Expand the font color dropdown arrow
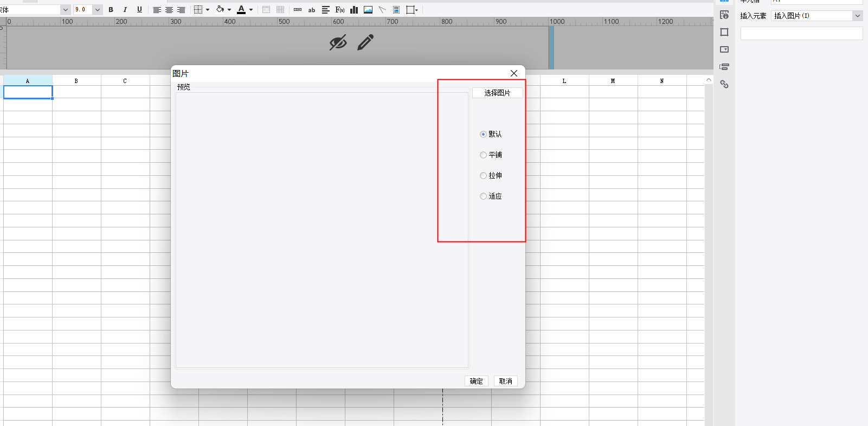The image size is (868, 426). (x=251, y=10)
